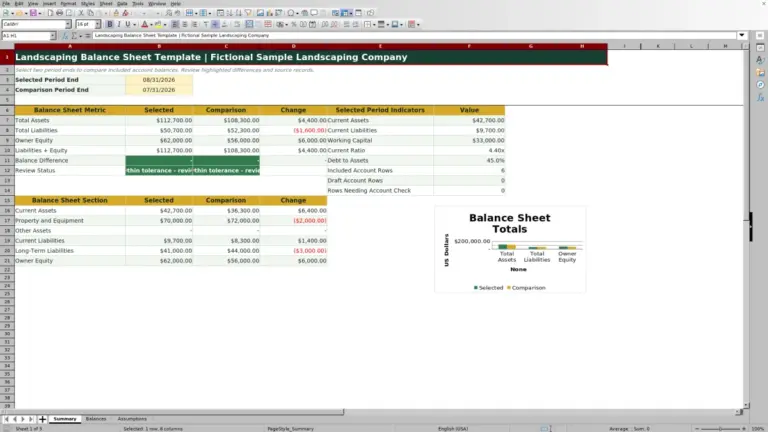
Task: Click the Insert Image icon
Action: click(x=260, y=13)
